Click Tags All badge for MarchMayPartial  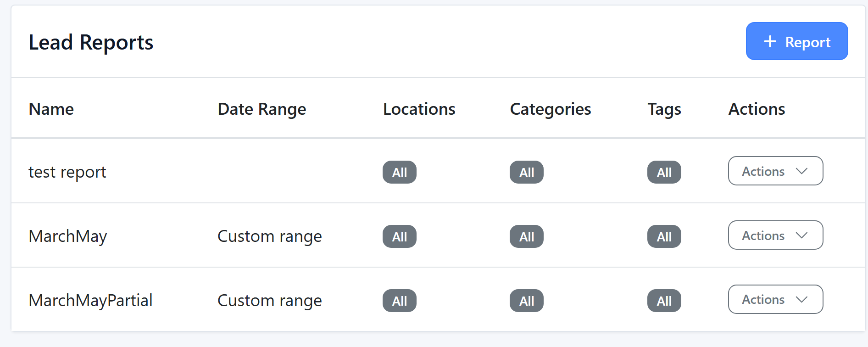pos(664,301)
